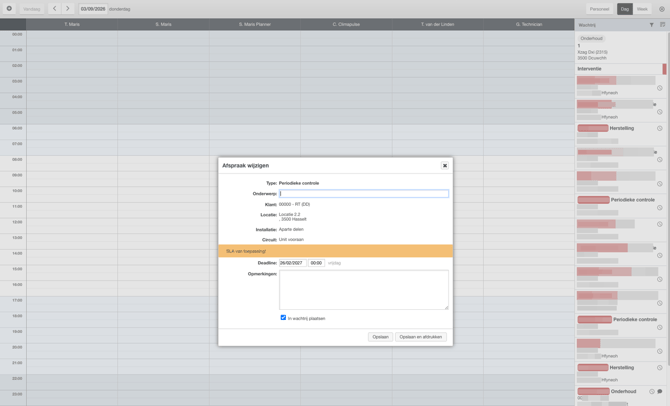Click the Deadline date field 26/02/2027
Image resolution: width=670 pixels, height=406 pixels.
click(293, 263)
